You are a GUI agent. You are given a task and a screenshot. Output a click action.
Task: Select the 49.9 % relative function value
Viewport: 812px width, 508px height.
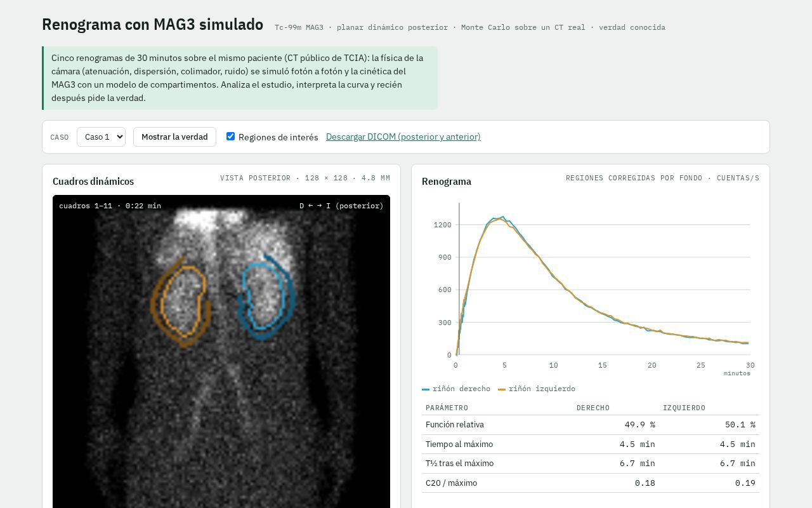click(640, 425)
